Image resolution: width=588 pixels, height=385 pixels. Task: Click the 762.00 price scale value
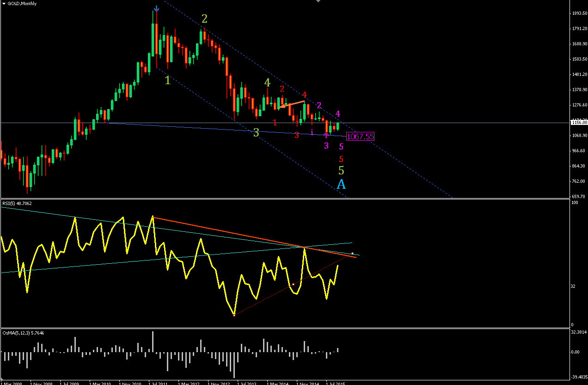[579, 181]
